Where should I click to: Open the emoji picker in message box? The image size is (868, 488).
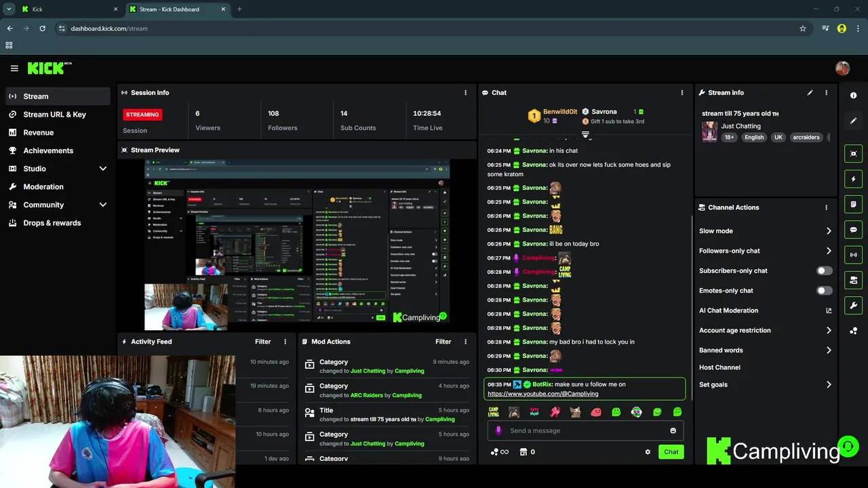click(673, 430)
